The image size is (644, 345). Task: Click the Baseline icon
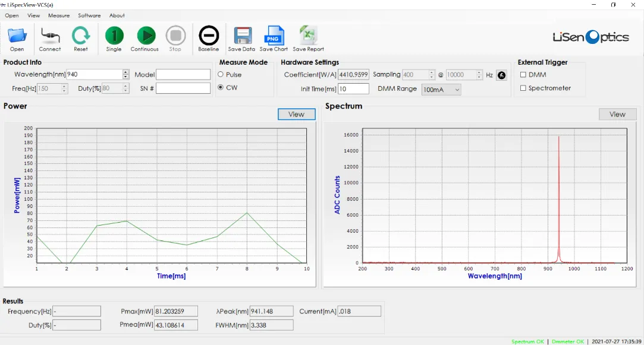point(208,36)
